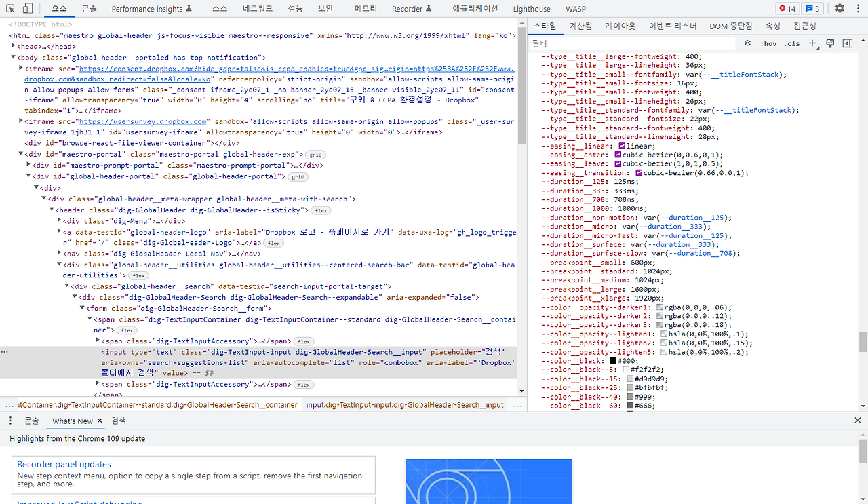Click the styles pane vertical scrollbar thumb
Screen dimensions: 868x504
[863, 342]
